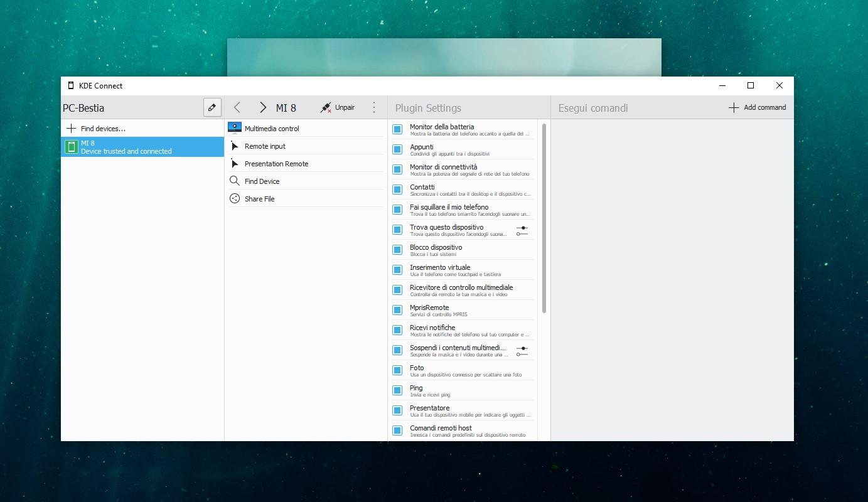This screenshot has height=502, width=868.
Task: Toggle Monitor di connettività checkbox
Action: (397, 169)
